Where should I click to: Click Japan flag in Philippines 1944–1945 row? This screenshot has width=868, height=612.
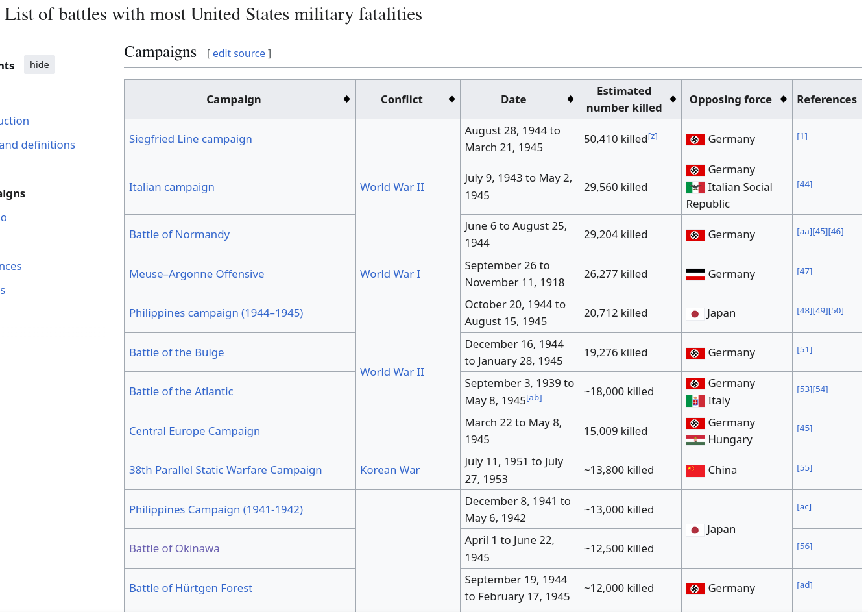tap(695, 313)
